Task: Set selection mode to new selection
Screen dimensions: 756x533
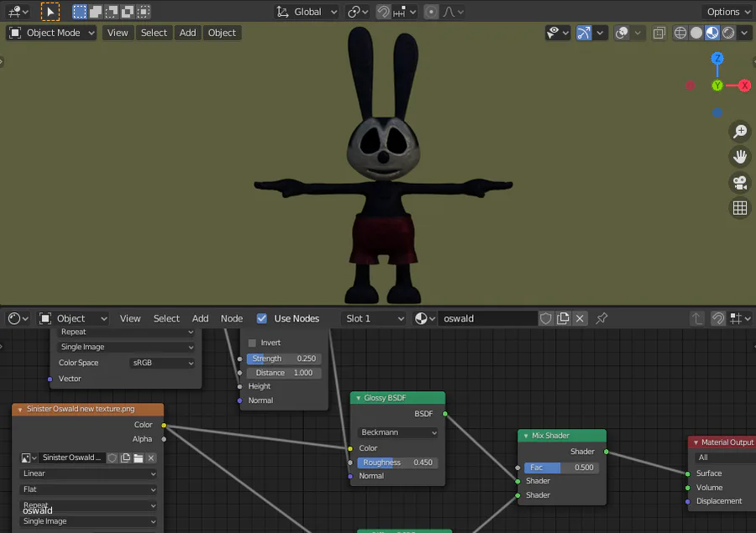Action: (x=80, y=12)
